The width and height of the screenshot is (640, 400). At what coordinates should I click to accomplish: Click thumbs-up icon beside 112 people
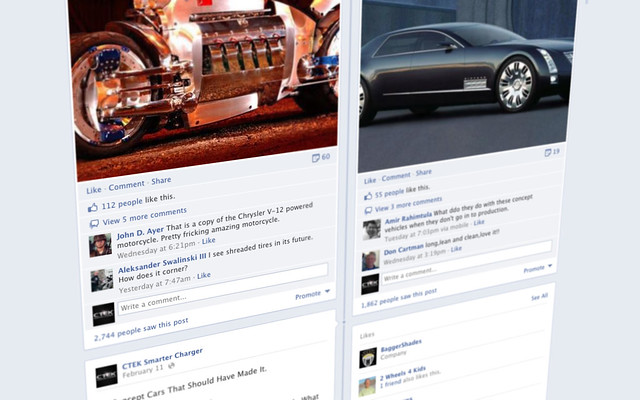pos(93,208)
